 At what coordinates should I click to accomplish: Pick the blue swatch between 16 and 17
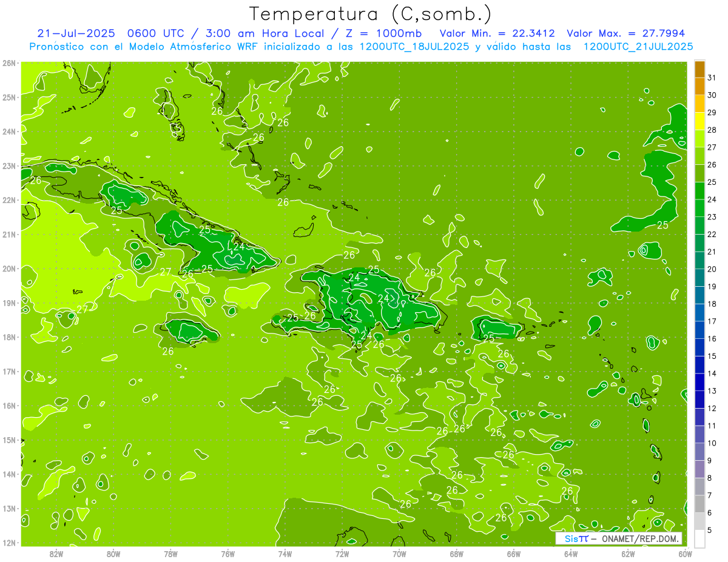(x=699, y=330)
